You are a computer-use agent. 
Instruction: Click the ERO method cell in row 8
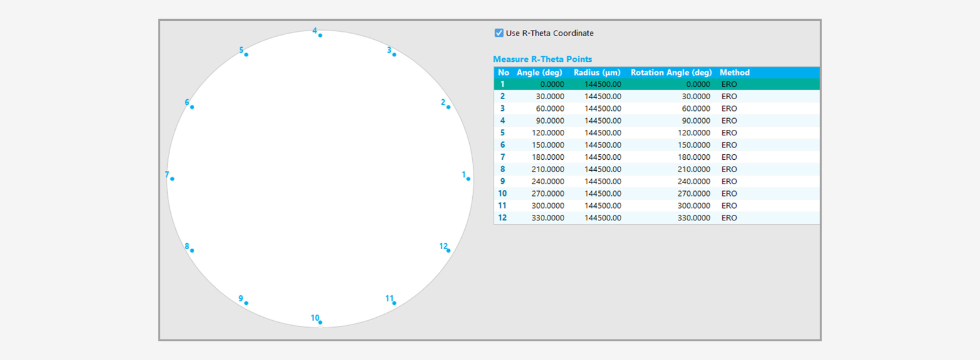(729, 169)
